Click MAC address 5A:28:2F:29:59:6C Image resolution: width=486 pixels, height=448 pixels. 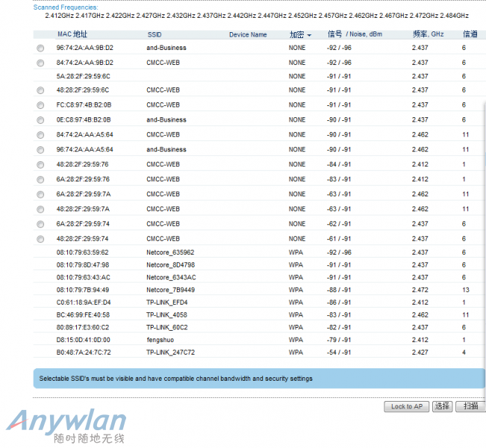pyautogui.click(x=83, y=76)
